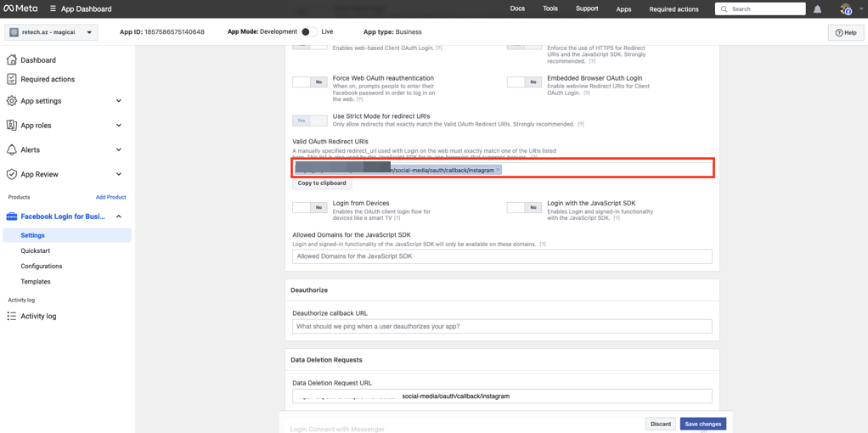The height and width of the screenshot is (433, 868).
Task: Click the Deauthorize callback URL field
Action: [x=502, y=326]
